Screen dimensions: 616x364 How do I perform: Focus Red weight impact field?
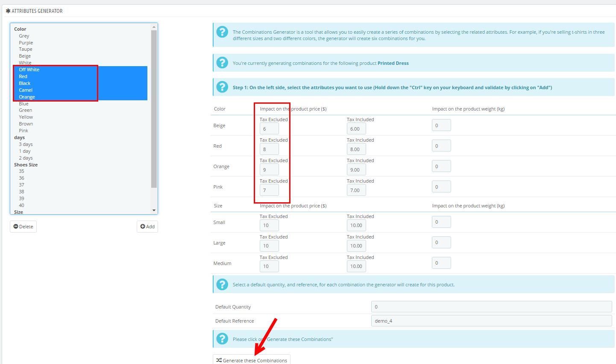coord(441,146)
